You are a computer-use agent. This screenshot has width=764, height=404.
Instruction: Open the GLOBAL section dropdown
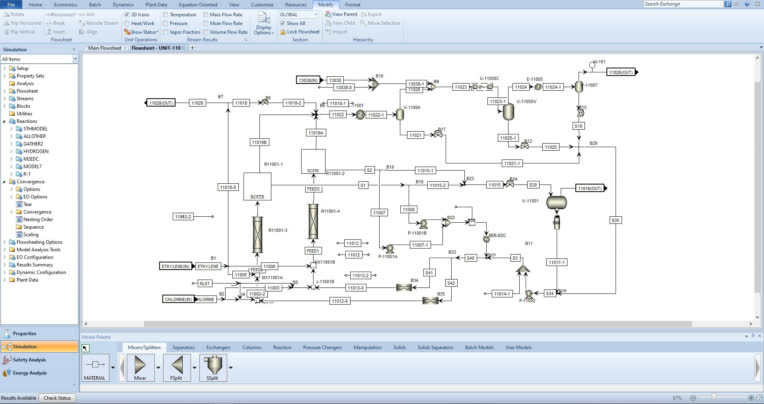coord(299,15)
